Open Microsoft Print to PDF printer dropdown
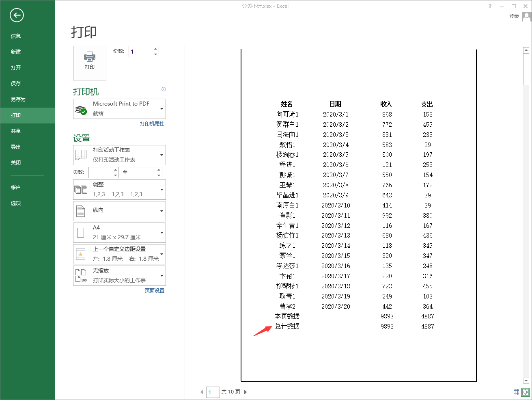The height and width of the screenshot is (400, 532). 119,109
